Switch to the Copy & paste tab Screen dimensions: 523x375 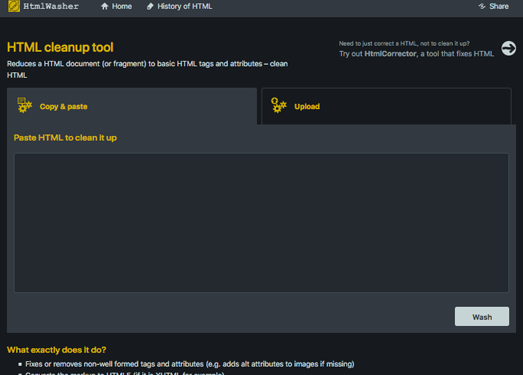click(x=132, y=106)
